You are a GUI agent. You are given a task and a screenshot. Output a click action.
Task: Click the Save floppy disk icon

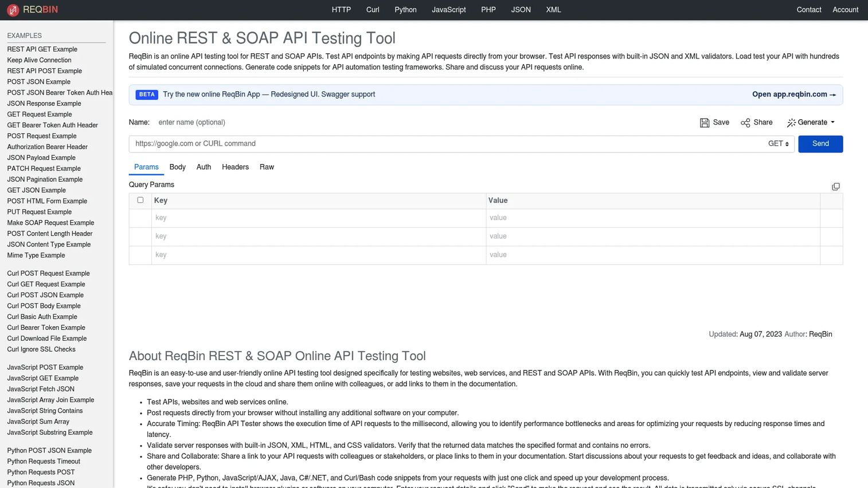coord(705,123)
